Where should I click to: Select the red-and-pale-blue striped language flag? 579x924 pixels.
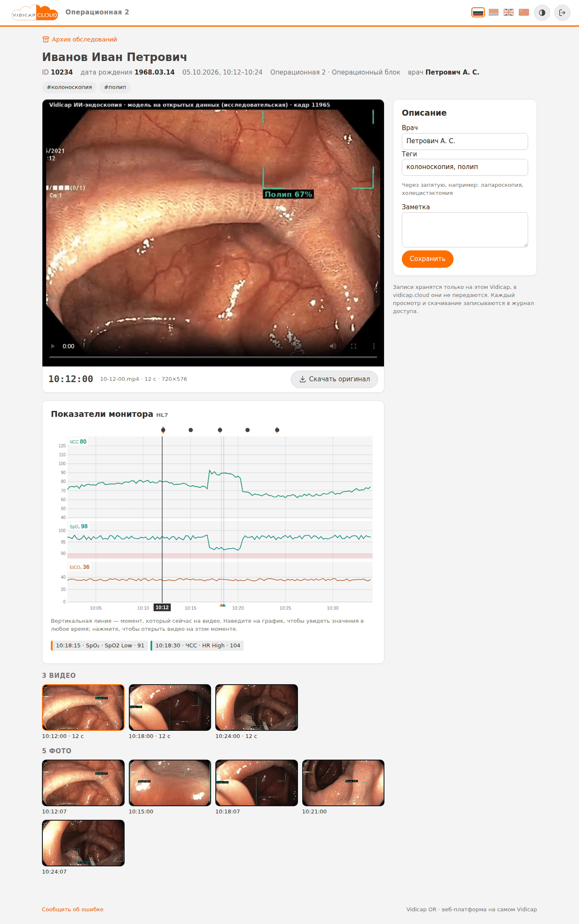coord(493,12)
